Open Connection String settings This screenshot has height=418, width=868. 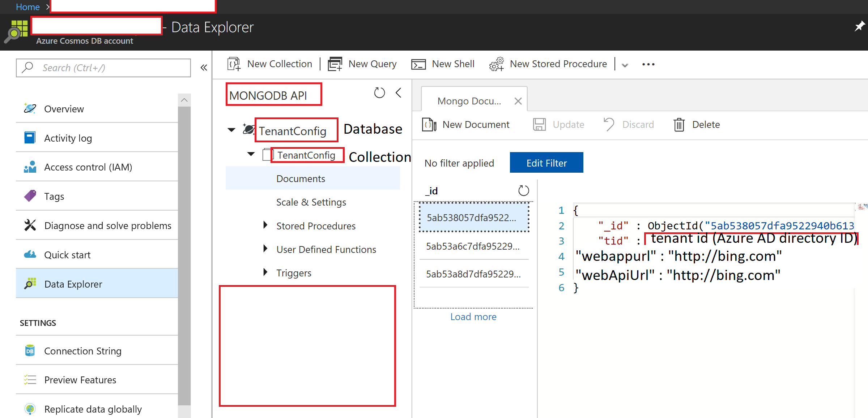coord(82,351)
